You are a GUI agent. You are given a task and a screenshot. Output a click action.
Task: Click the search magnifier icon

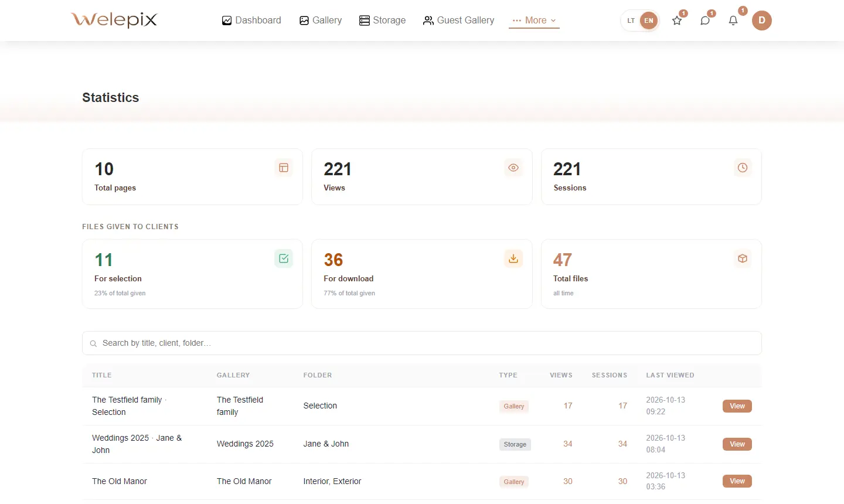[93, 344]
